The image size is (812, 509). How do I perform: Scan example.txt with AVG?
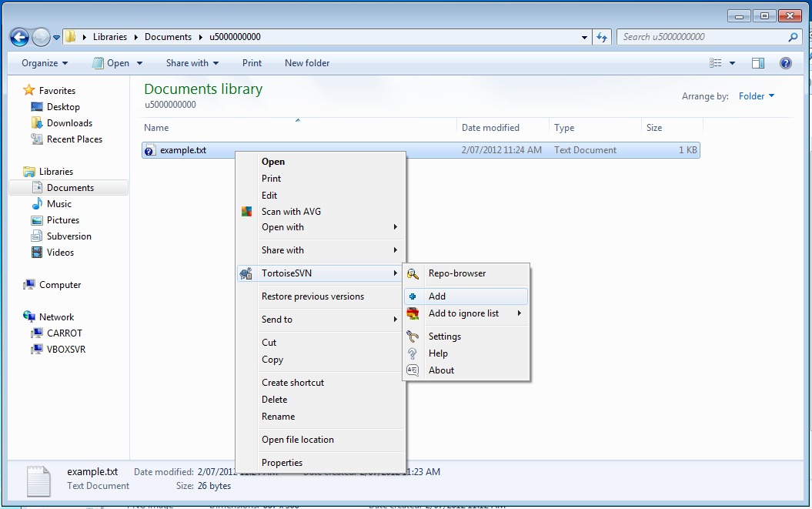(x=291, y=211)
